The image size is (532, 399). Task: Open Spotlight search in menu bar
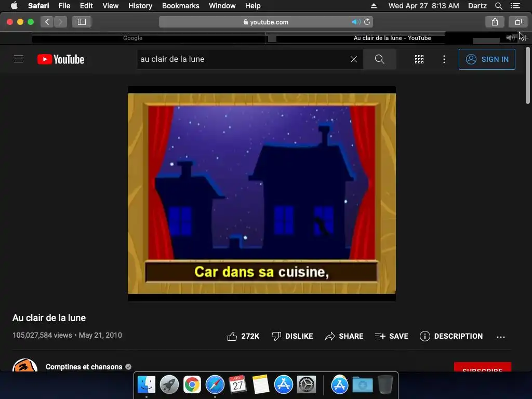498,6
